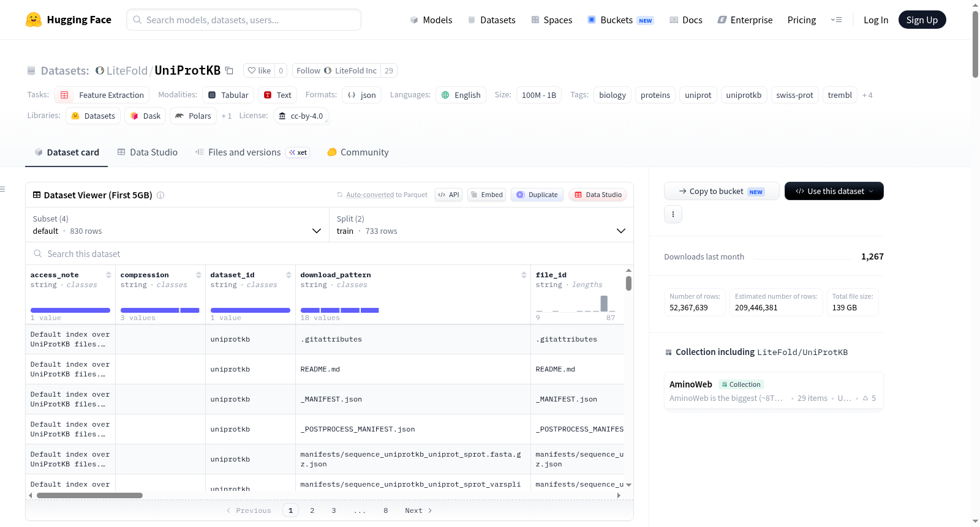
Task: Click the info icon beside Dataset Viewer title
Action: click(x=160, y=195)
